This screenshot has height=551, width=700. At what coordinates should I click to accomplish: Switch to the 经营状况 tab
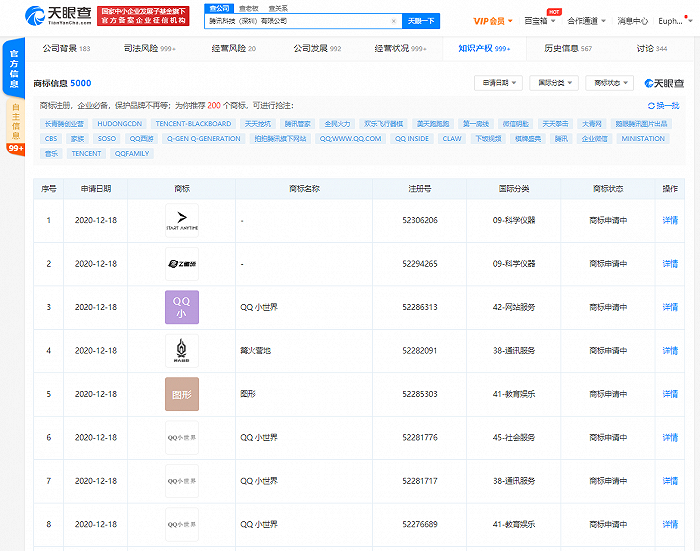pos(400,48)
